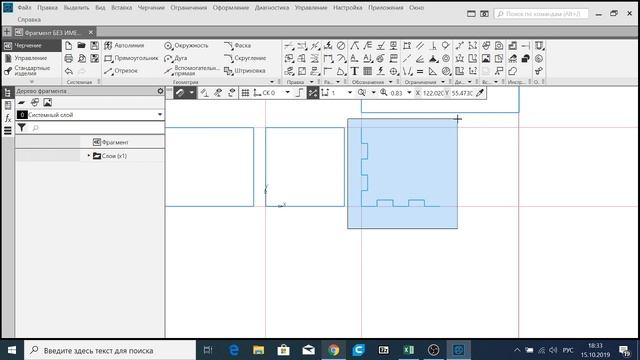Click the tree structure sidebar icon
Screen dimensions: 640x360
tap(8, 93)
